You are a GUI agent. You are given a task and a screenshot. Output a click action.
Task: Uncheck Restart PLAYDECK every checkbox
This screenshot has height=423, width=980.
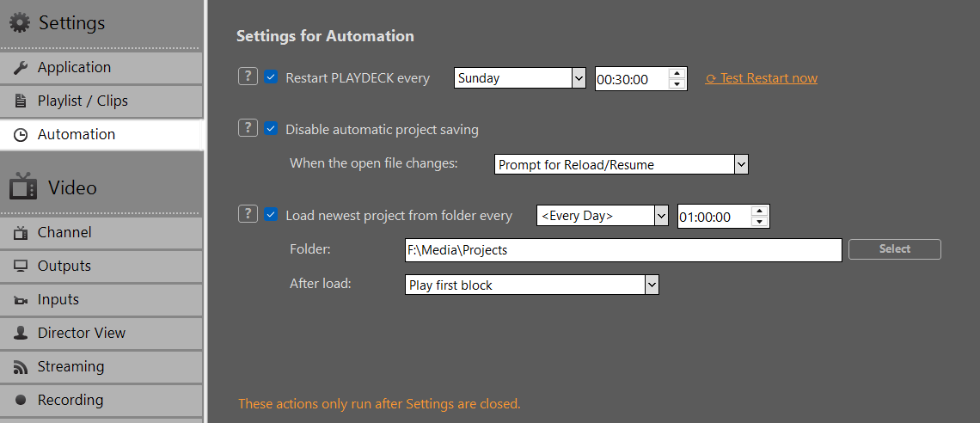(x=271, y=77)
